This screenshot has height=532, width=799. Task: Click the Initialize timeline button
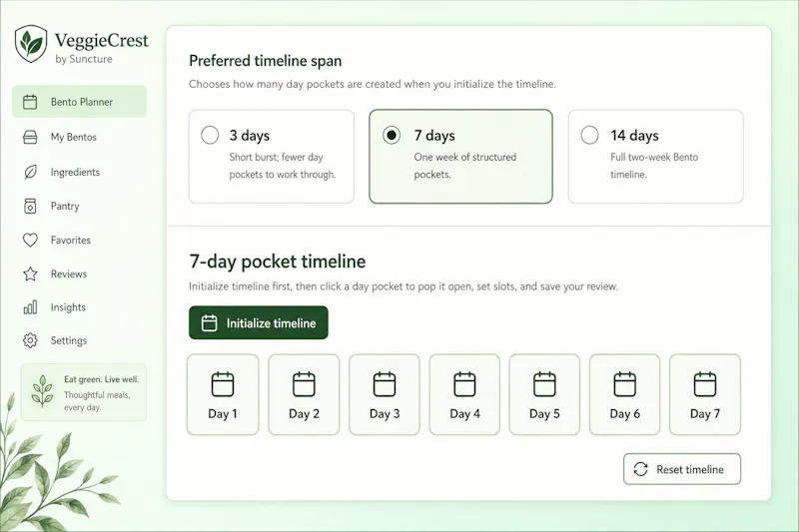coord(259,322)
